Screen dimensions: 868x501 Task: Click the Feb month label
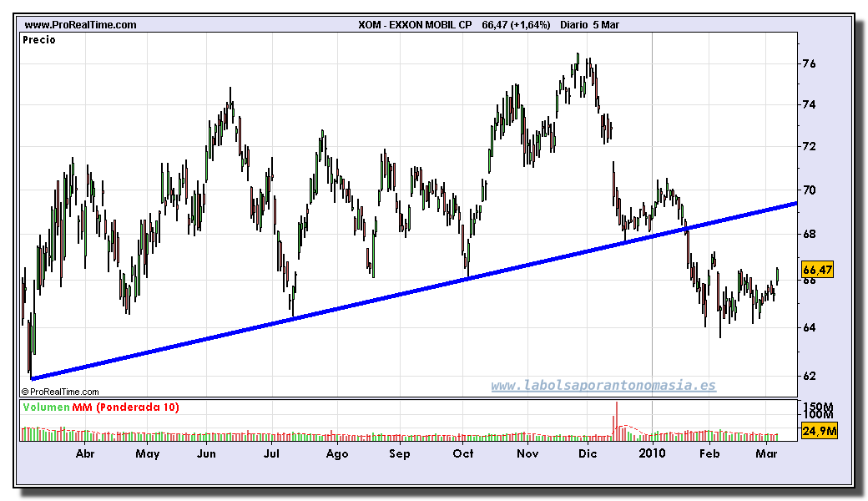coord(709,454)
